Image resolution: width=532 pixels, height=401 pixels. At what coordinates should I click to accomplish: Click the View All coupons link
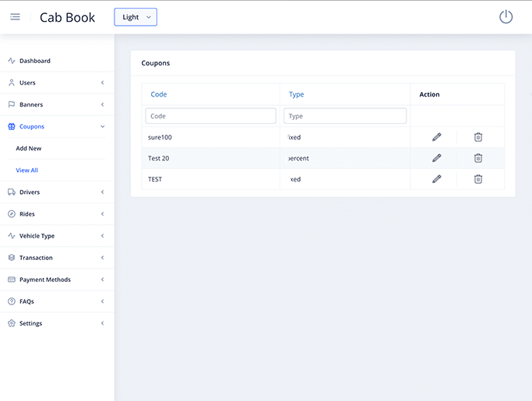pos(26,170)
